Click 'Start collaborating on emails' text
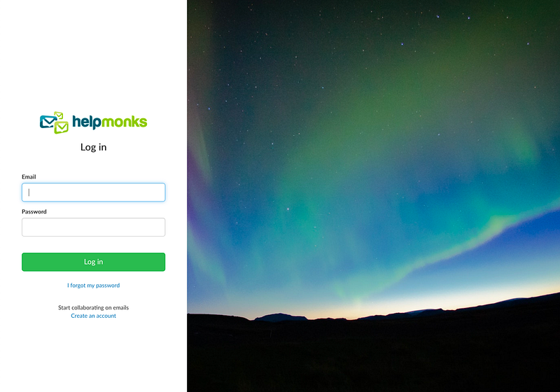 (x=94, y=307)
